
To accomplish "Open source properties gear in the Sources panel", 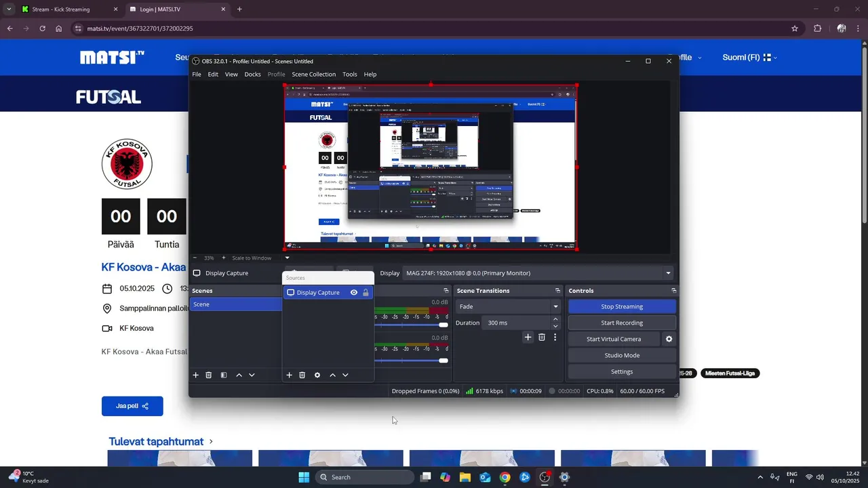I will coord(317,375).
